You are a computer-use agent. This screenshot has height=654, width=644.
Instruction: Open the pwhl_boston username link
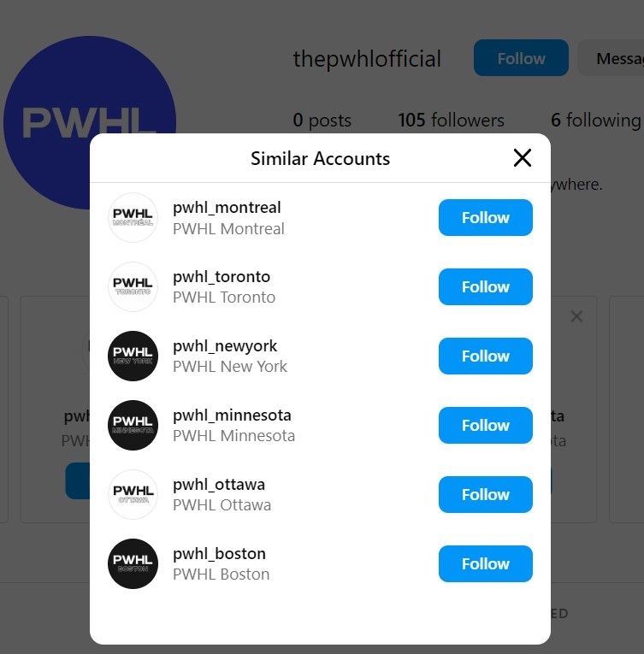219,554
